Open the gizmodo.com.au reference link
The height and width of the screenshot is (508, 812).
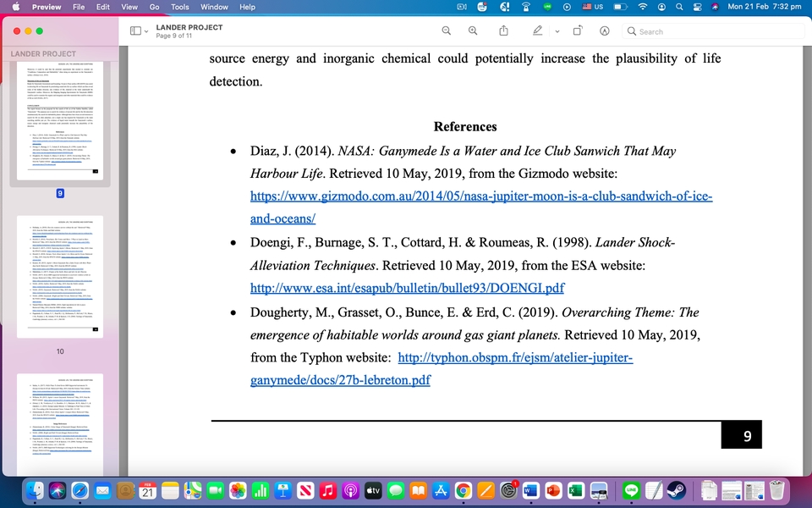481,207
